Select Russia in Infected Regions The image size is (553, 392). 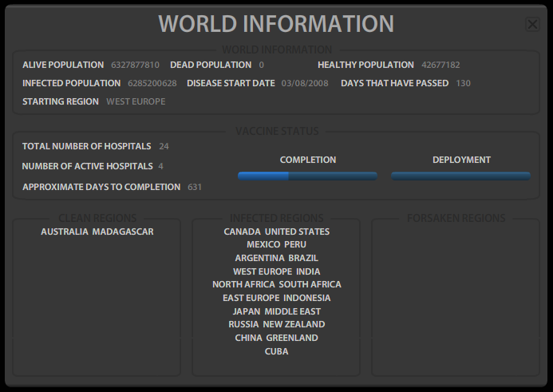(243, 324)
